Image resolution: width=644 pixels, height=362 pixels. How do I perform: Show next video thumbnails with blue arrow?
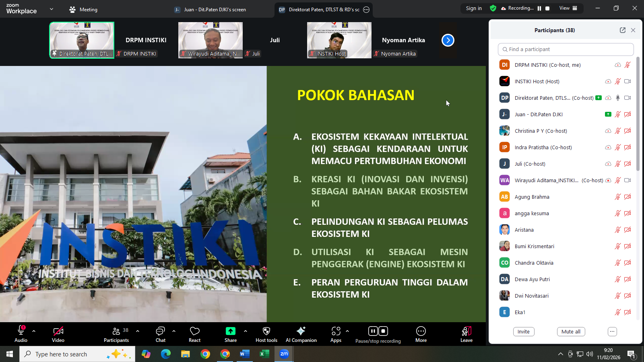448,40
